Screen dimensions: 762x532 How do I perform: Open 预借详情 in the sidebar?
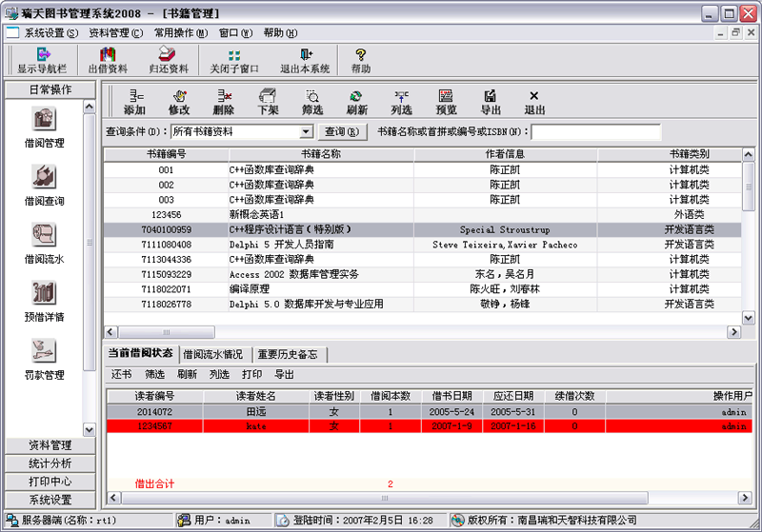(x=44, y=302)
